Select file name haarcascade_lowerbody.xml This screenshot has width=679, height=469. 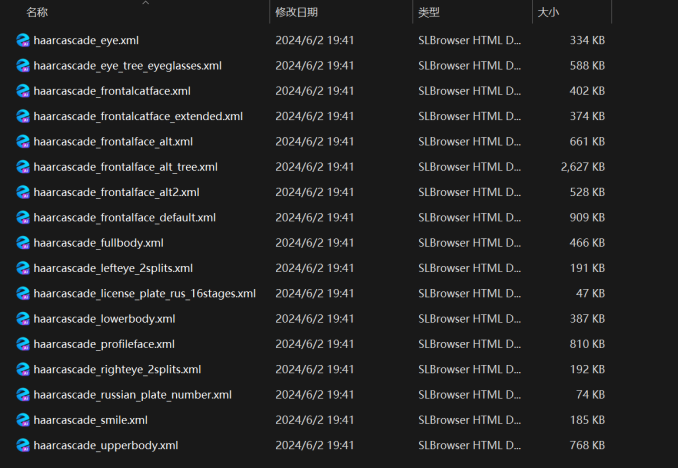coord(104,319)
